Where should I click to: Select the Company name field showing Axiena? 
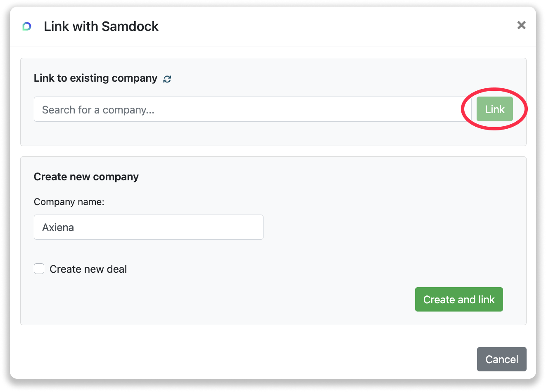pos(148,227)
